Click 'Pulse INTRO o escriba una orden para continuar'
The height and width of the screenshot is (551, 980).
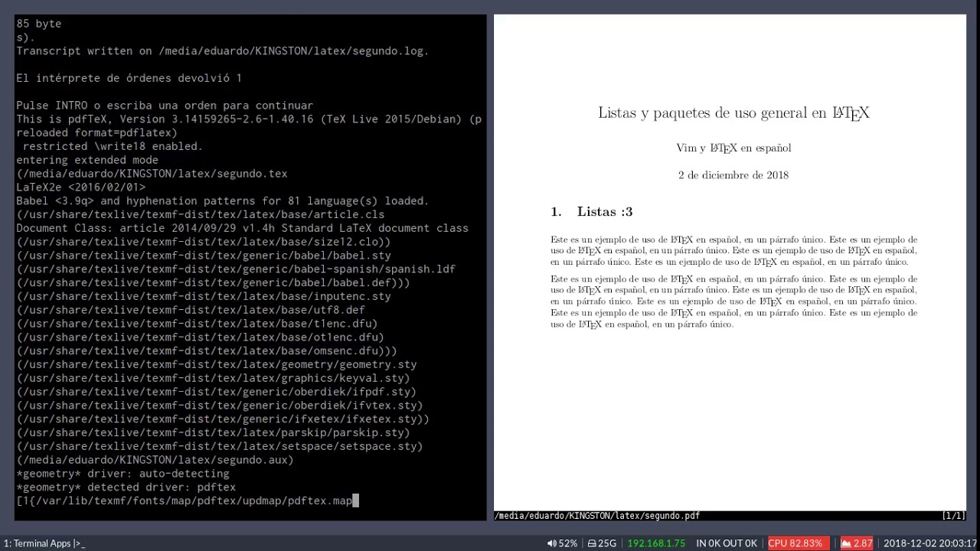(x=165, y=106)
